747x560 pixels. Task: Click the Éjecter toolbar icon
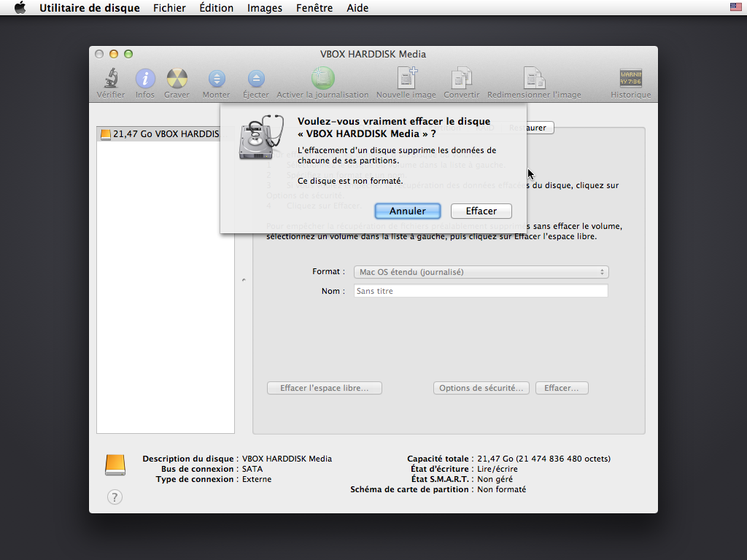[x=256, y=79]
